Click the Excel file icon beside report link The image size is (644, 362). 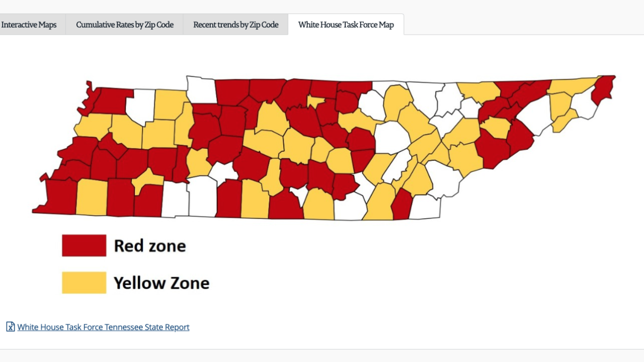click(x=11, y=327)
